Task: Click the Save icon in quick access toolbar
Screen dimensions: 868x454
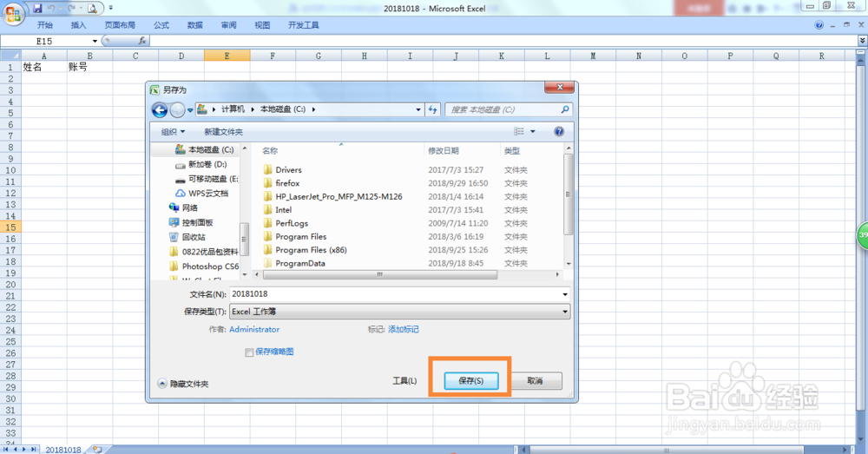Action: (37, 9)
